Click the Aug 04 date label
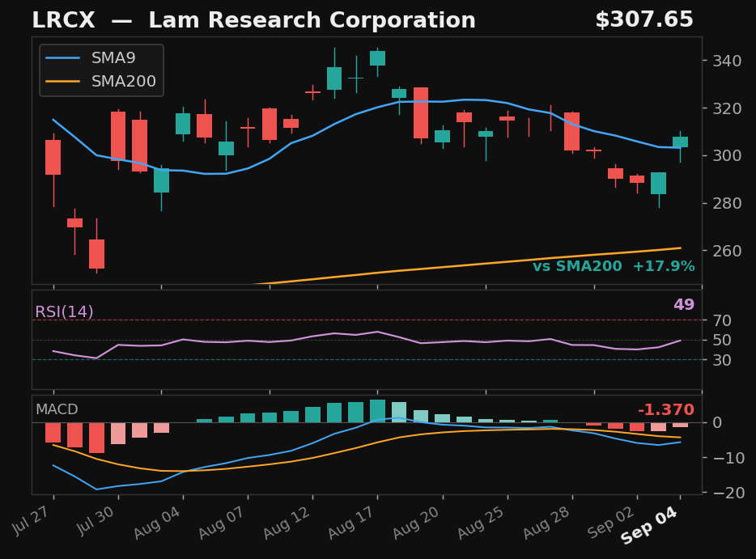This screenshot has height=559, width=756. pyautogui.click(x=157, y=523)
